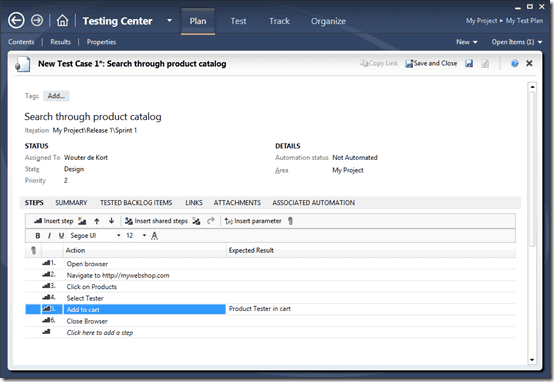Click the attachment paperclip in steps toolbar
This screenshot has width=554, height=382.
pyautogui.click(x=290, y=221)
